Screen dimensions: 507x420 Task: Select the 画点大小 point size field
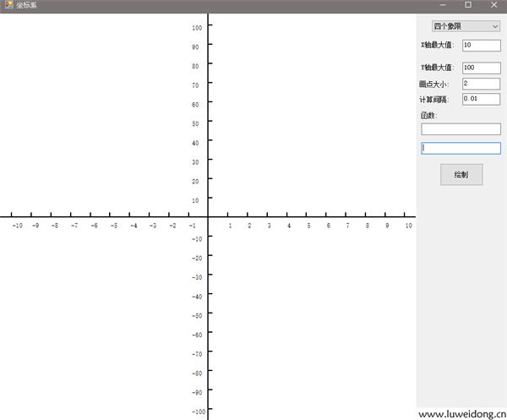click(x=481, y=84)
